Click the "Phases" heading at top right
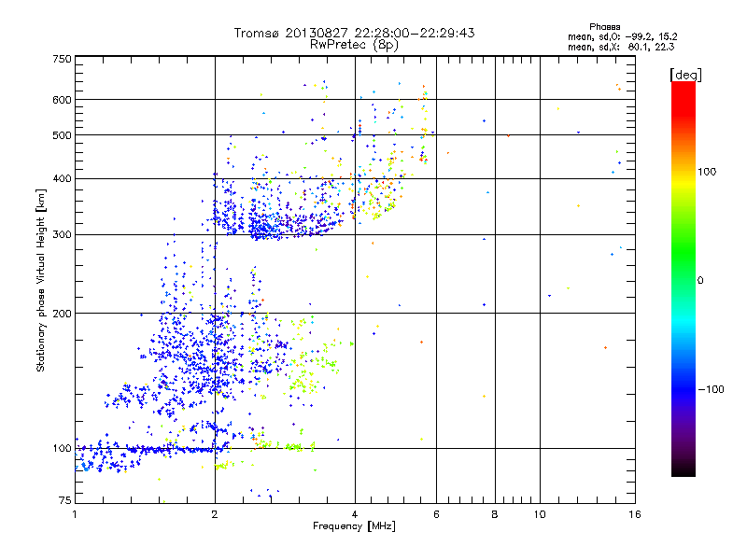The image size is (747, 560). tap(604, 27)
